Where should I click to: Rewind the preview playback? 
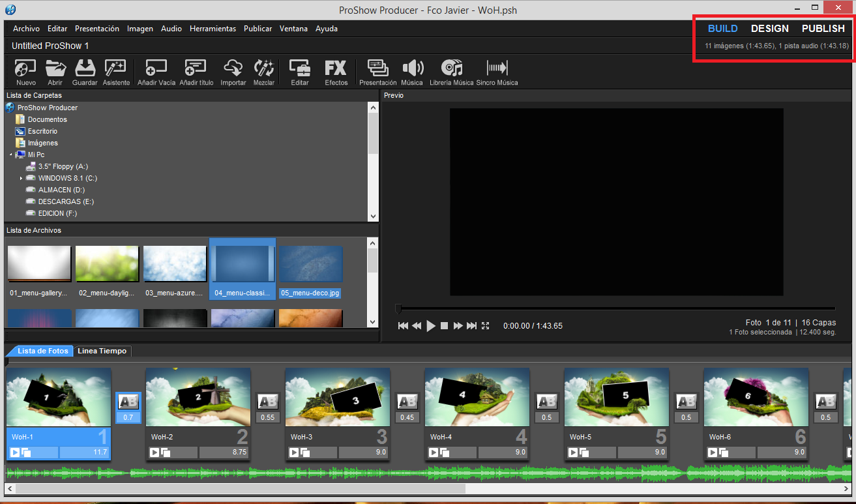point(417,326)
